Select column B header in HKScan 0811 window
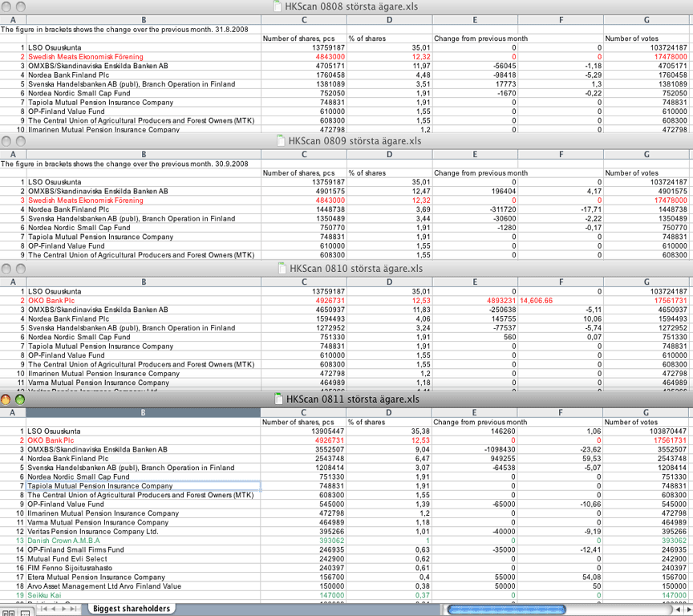693x616 pixels. click(144, 412)
